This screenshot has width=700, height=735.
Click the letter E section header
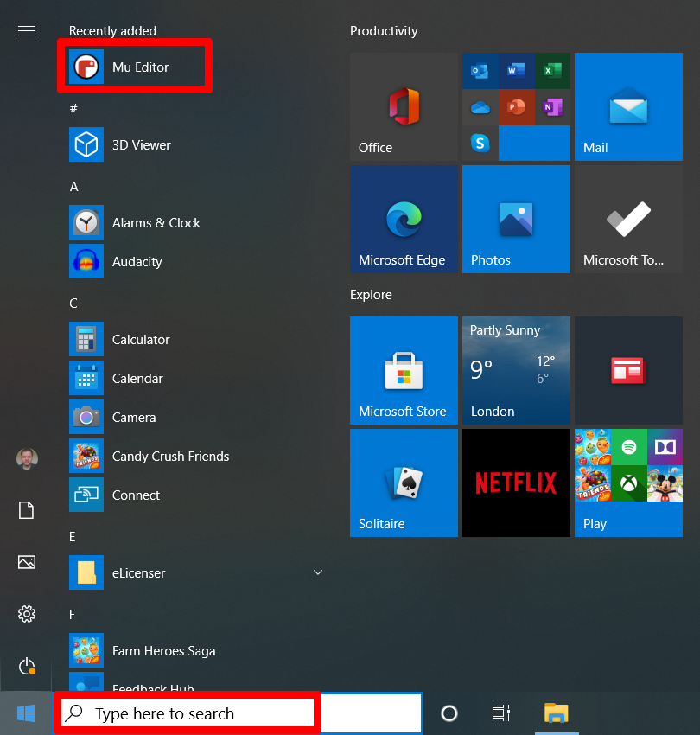click(x=72, y=537)
